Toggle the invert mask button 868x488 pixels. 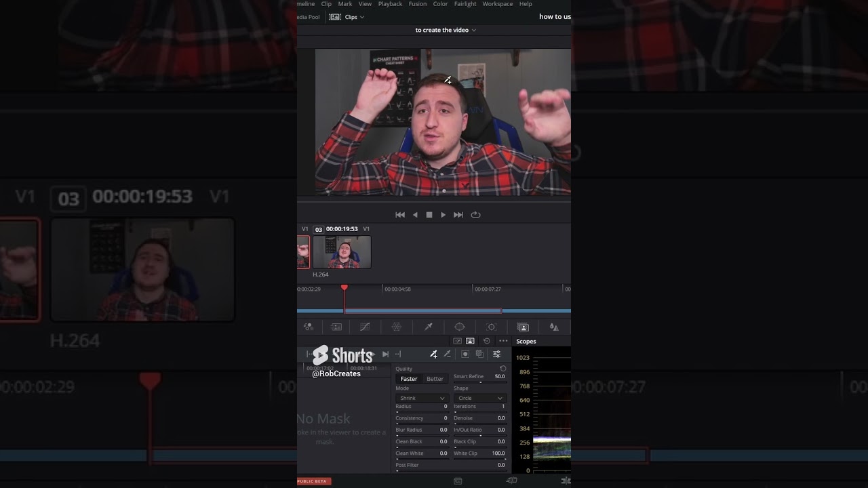[479, 354]
